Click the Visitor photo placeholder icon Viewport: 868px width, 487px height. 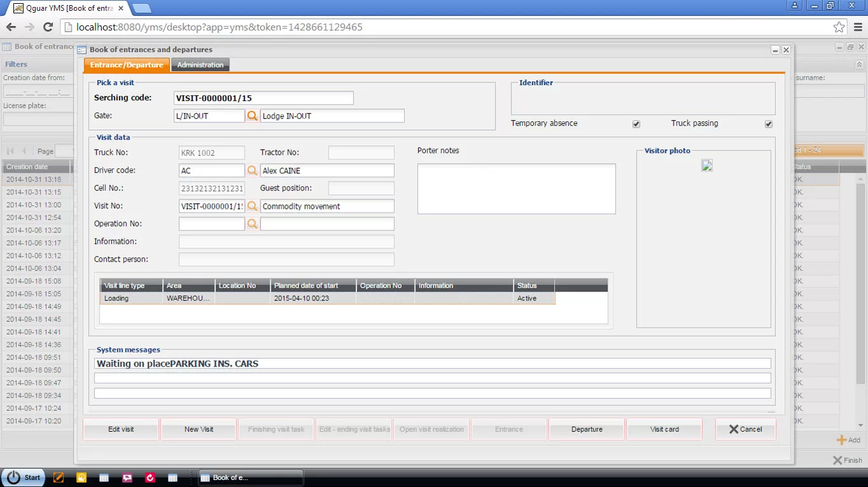pyautogui.click(x=707, y=166)
